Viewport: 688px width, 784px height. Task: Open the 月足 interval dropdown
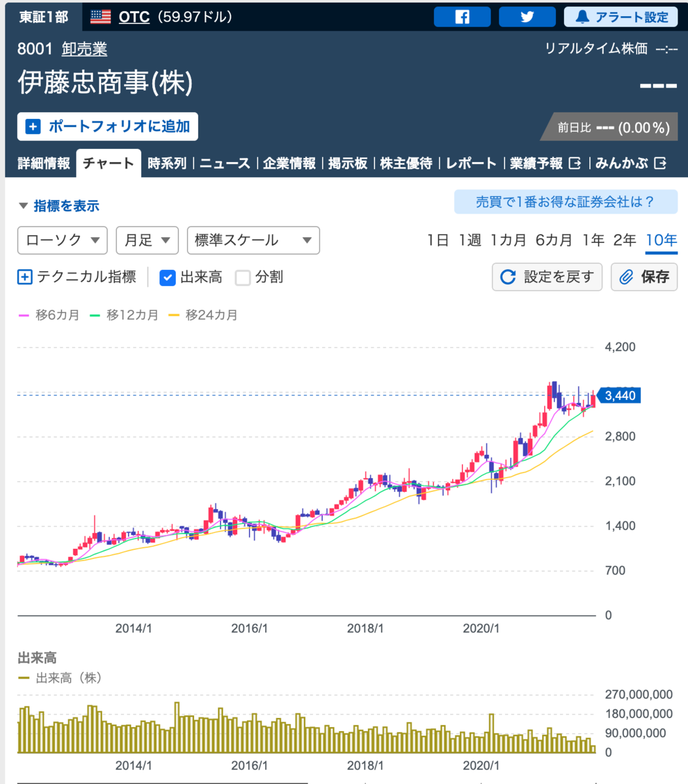(x=147, y=240)
